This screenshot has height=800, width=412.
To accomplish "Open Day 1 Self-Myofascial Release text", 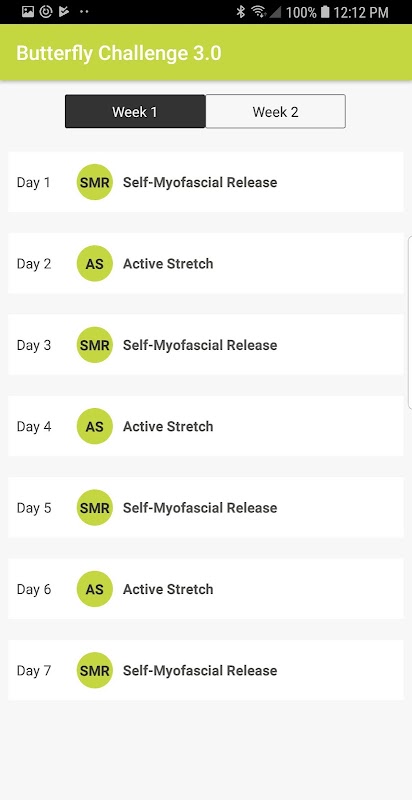I will point(200,182).
